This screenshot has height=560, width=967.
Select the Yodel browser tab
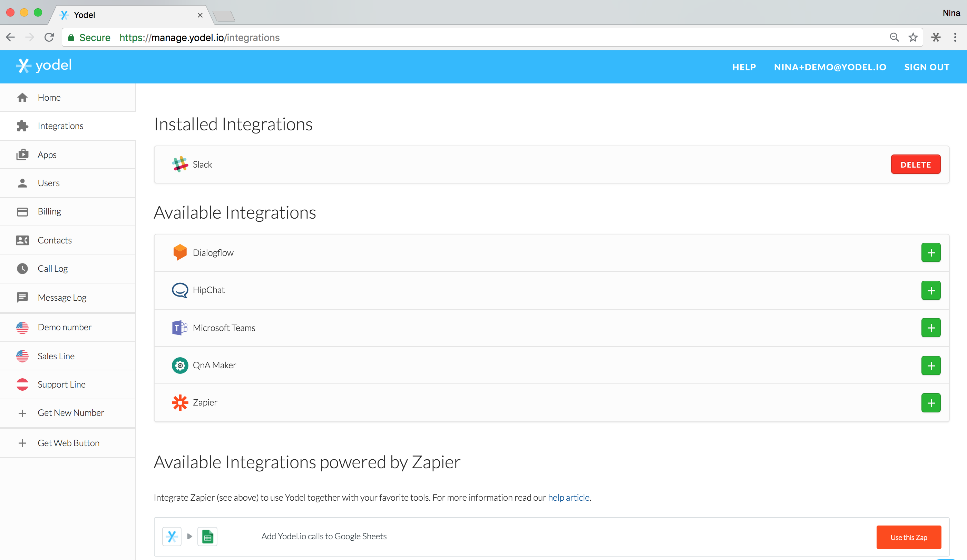click(x=130, y=14)
